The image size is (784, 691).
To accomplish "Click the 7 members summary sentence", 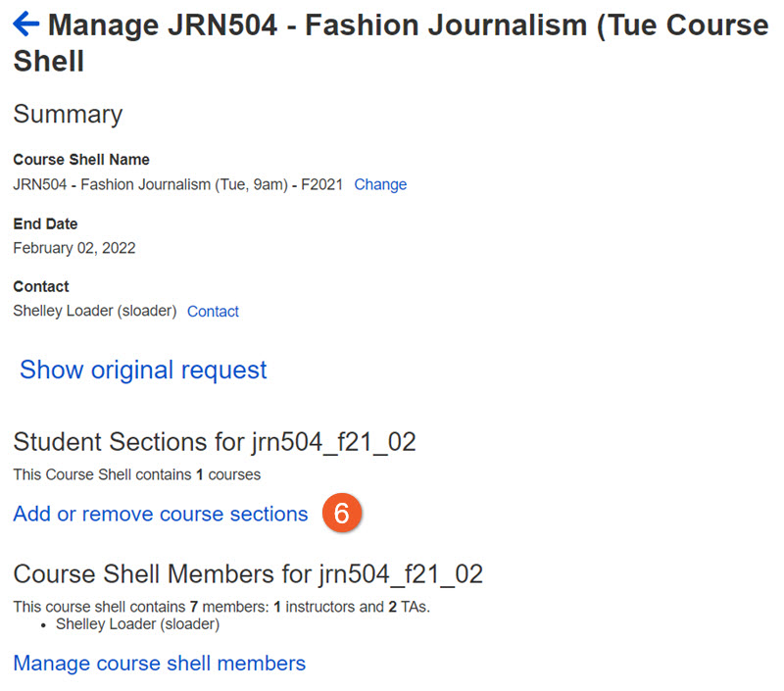I will tap(221, 607).
